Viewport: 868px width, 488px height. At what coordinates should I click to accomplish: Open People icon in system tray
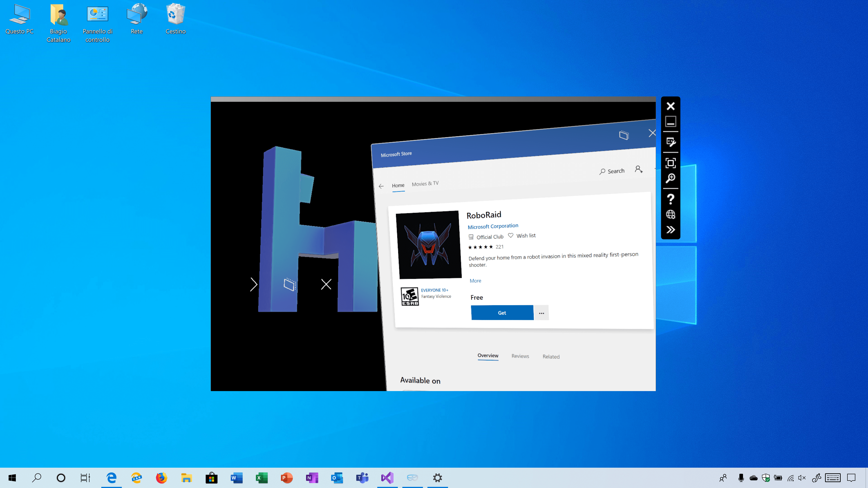tap(723, 478)
